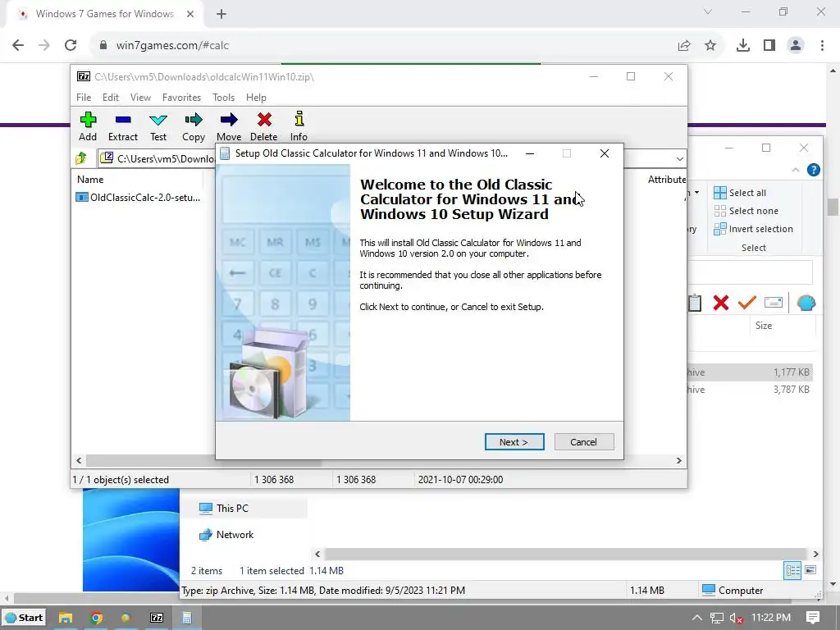840x630 pixels.
Task: Select Network in Explorer navigation pane
Action: click(x=227, y=535)
